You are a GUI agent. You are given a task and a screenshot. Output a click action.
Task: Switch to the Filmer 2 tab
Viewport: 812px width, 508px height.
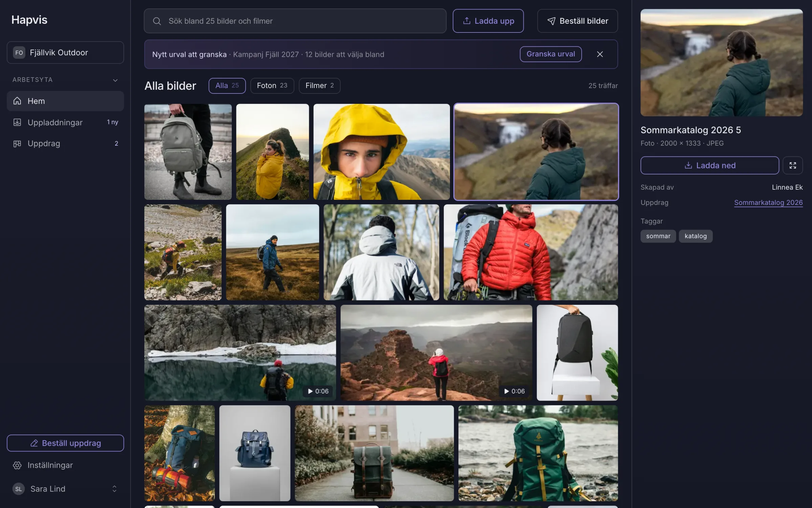click(x=319, y=86)
